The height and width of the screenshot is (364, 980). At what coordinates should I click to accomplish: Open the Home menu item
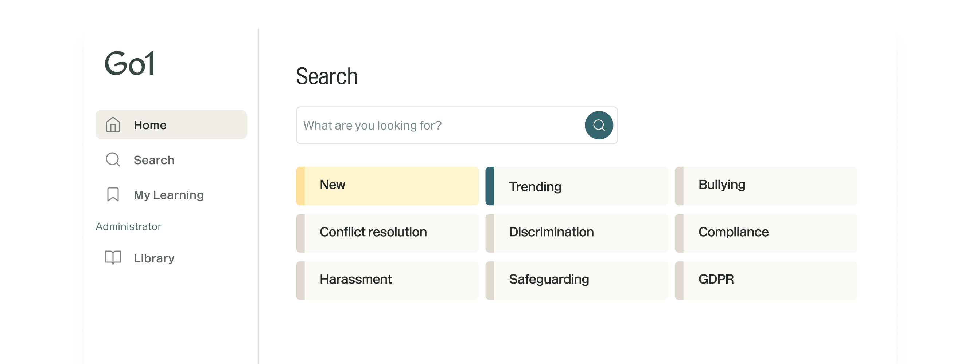pos(171,124)
